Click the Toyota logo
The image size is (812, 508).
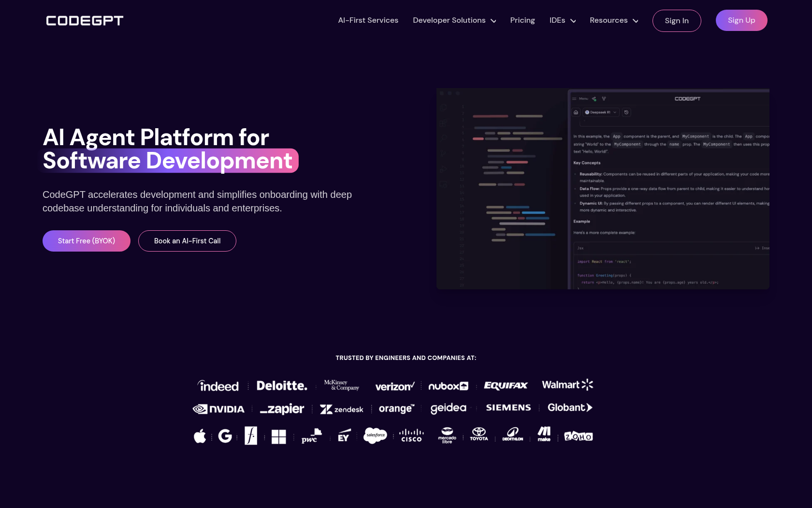point(478,434)
